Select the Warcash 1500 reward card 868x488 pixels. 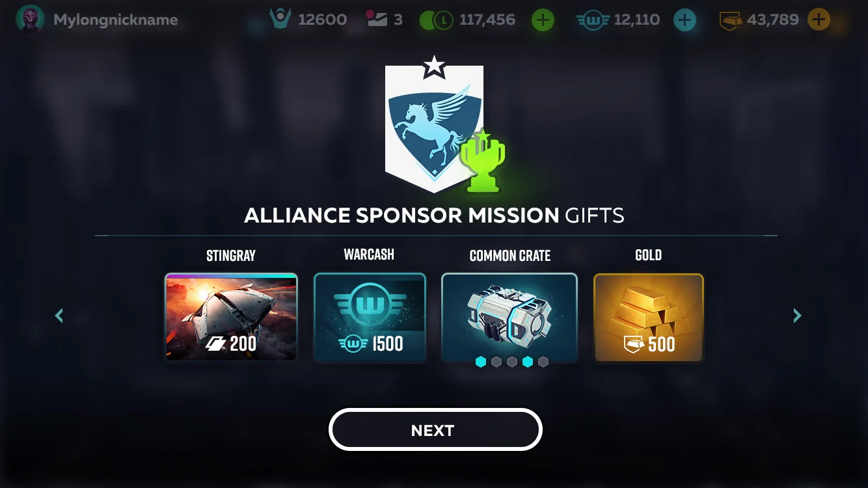[x=370, y=317]
